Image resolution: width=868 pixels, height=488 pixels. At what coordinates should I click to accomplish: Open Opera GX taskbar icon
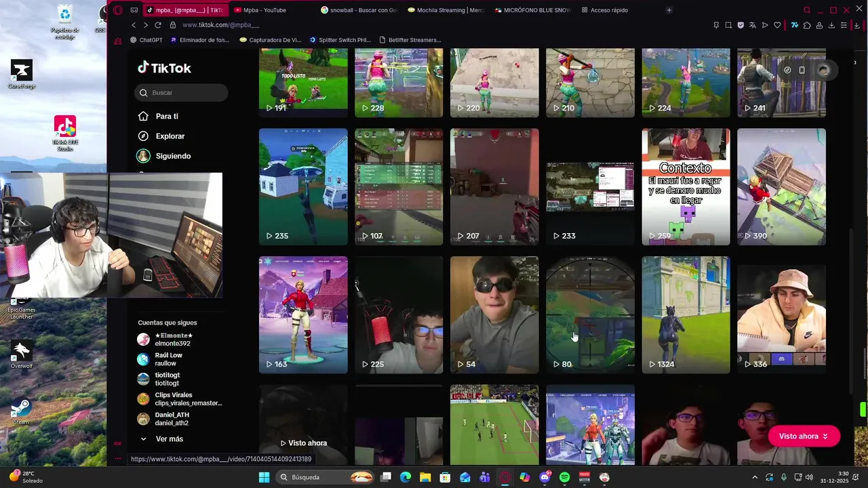(505, 477)
